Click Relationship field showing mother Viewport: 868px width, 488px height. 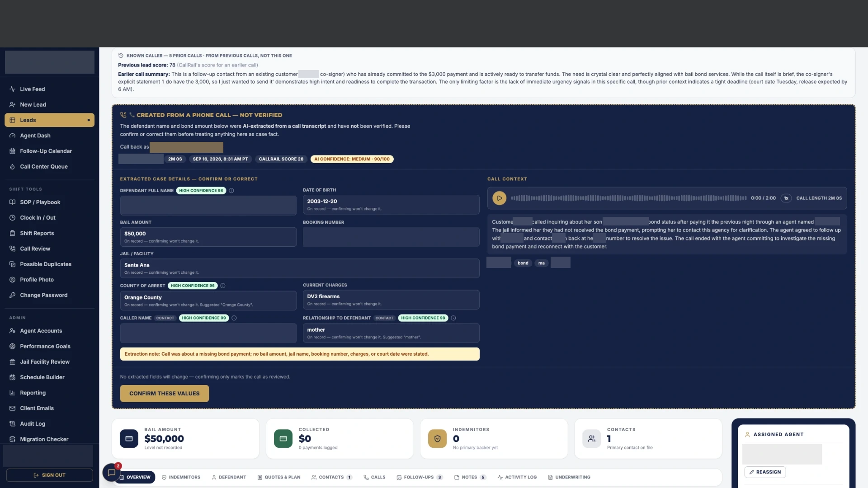[x=391, y=333]
